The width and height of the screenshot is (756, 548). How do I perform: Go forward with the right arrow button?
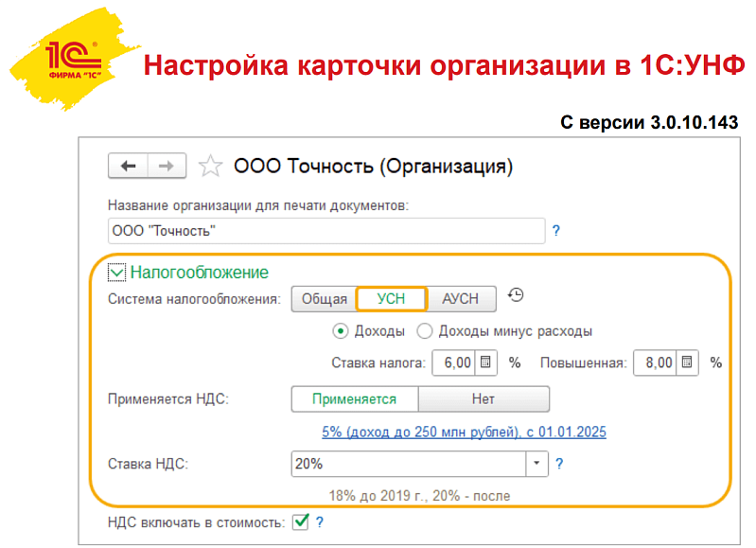(167, 166)
